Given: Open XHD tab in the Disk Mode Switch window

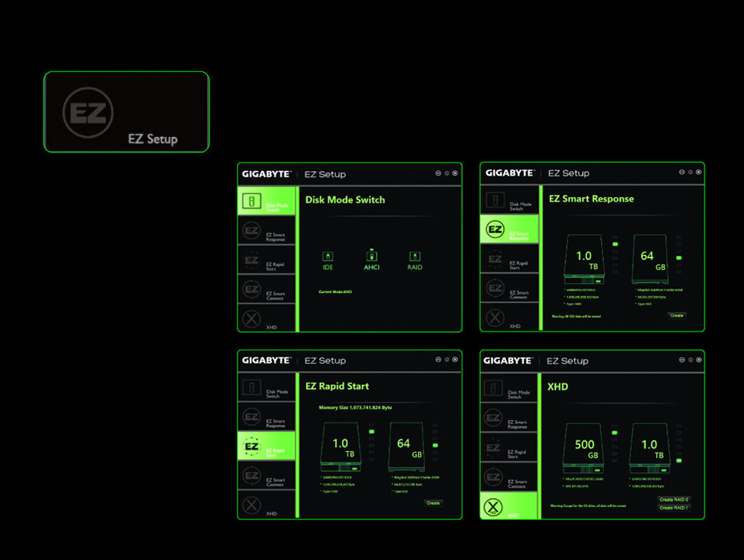Looking at the screenshot, I should [266, 318].
